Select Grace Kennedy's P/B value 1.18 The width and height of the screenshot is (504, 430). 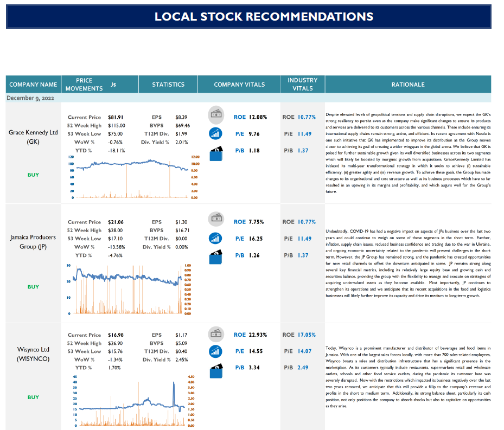[254, 150]
